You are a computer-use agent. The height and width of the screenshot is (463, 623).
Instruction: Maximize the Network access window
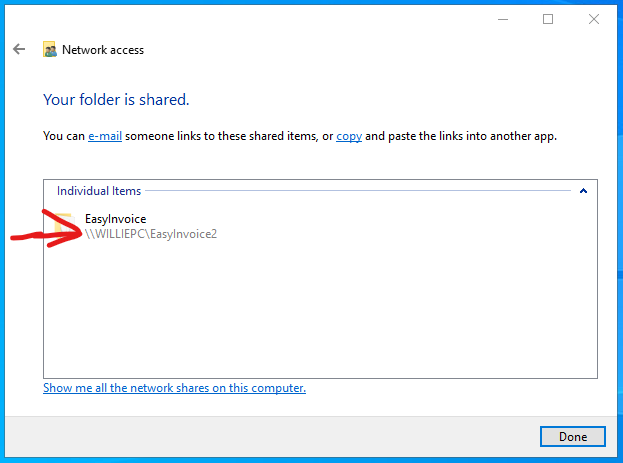click(x=548, y=19)
